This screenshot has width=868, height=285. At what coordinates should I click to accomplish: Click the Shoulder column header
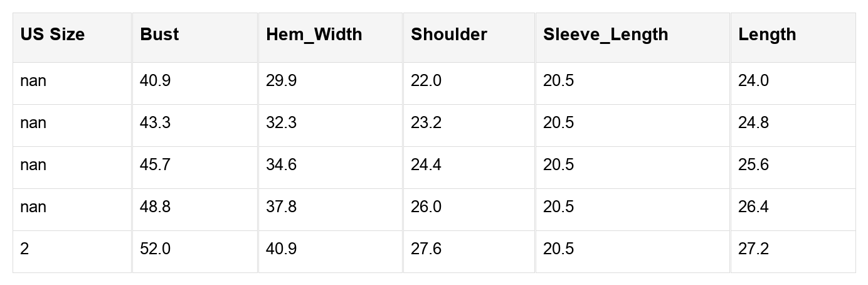[448, 35]
